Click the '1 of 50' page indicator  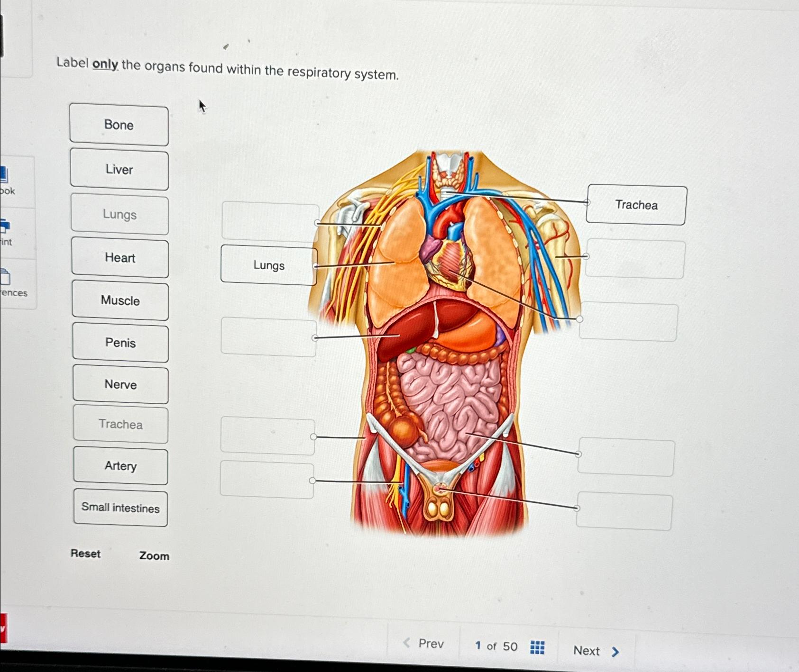point(496,646)
